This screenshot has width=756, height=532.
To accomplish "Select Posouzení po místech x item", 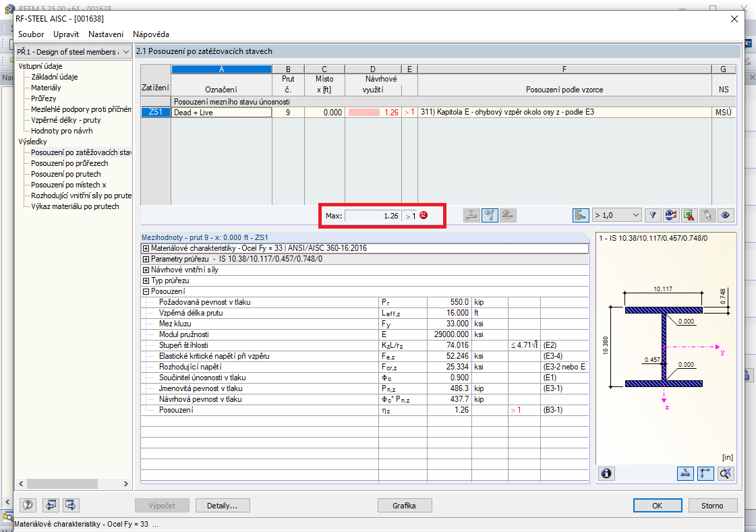I will click(69, 185).
